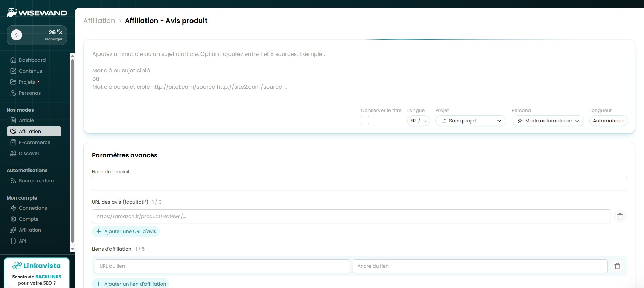644x288 pixels.
Task: Open the Dashboard page from sidebar
Action: click(x=32, y=60)
